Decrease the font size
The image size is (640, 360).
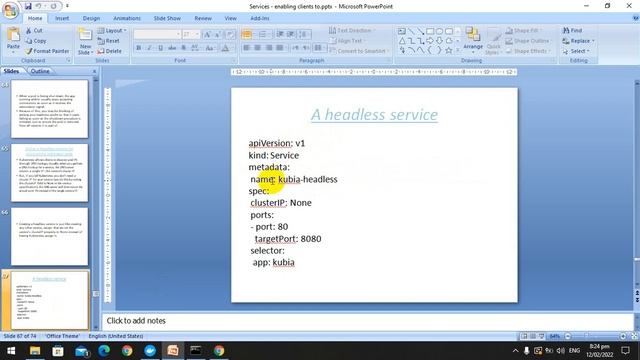point(218,34)
